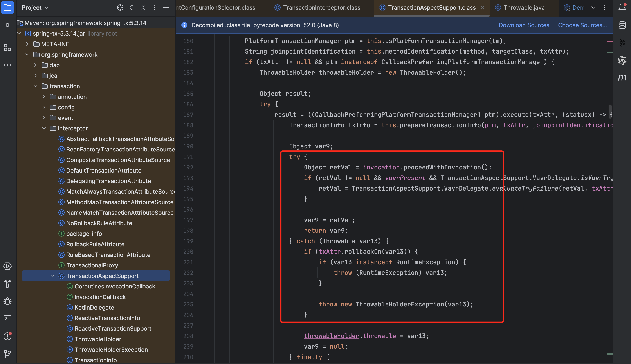Open the Commit tool window icon

coord(7,25)
